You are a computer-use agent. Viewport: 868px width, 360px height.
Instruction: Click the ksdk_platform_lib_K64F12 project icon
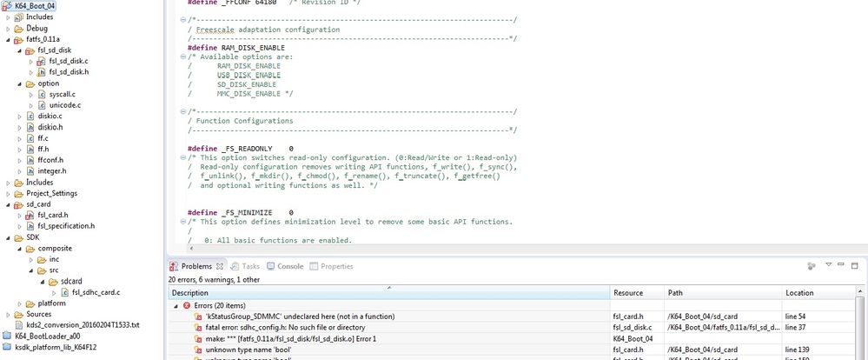coord(7,347)
